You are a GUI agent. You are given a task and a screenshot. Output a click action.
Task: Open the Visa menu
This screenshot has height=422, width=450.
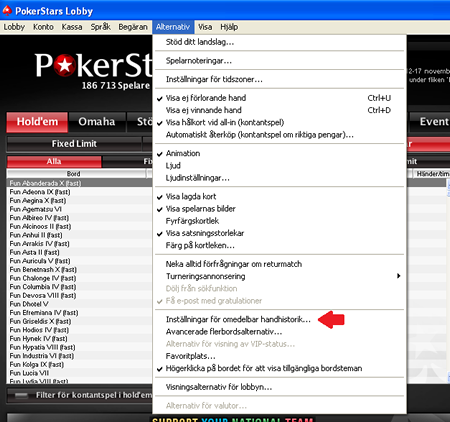(x=205, y=27)
